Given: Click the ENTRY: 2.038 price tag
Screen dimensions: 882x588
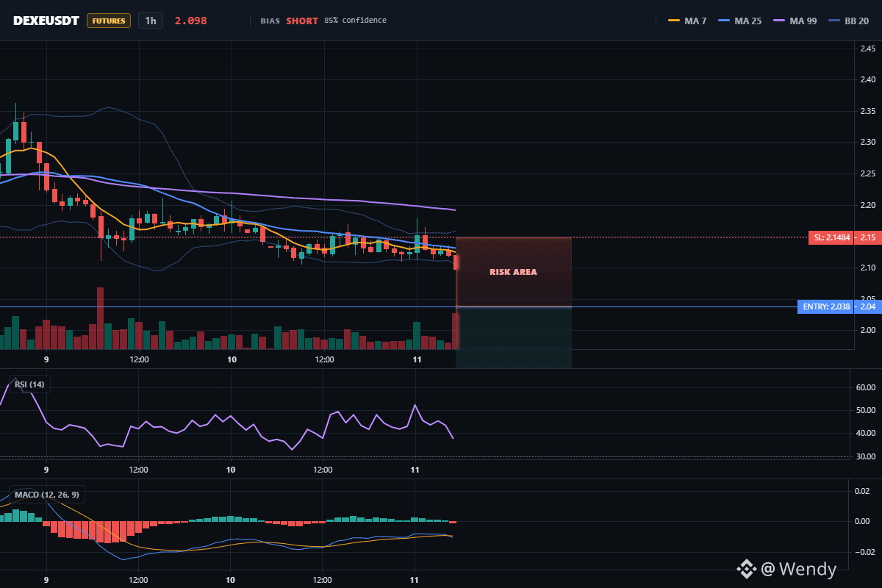Looking at the screenshot, I should coord(826,306).
